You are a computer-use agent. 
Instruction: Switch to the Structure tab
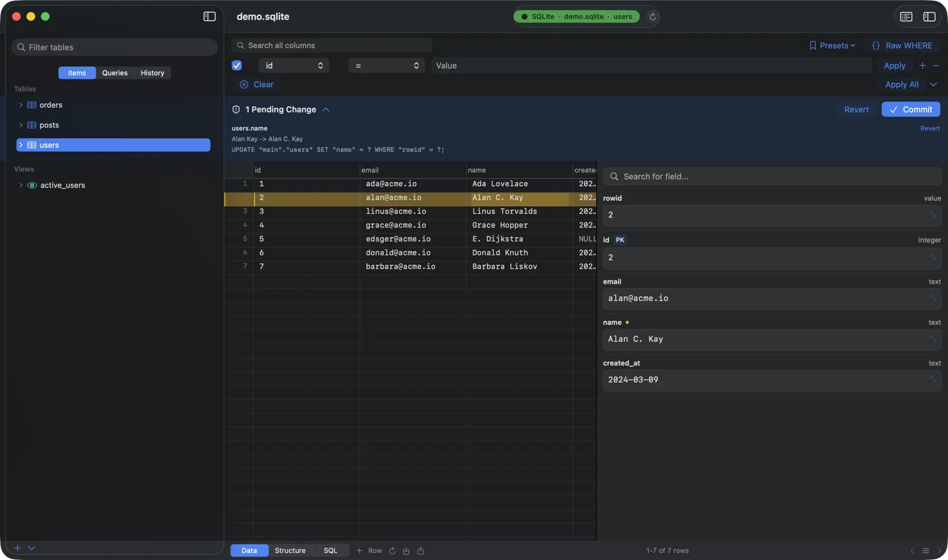tap(290, 551)
